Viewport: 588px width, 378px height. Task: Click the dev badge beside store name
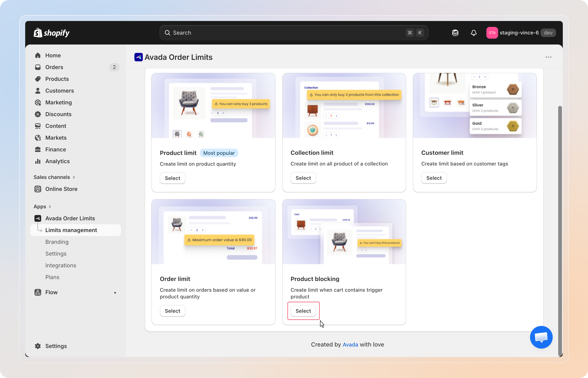pos(548,33)
